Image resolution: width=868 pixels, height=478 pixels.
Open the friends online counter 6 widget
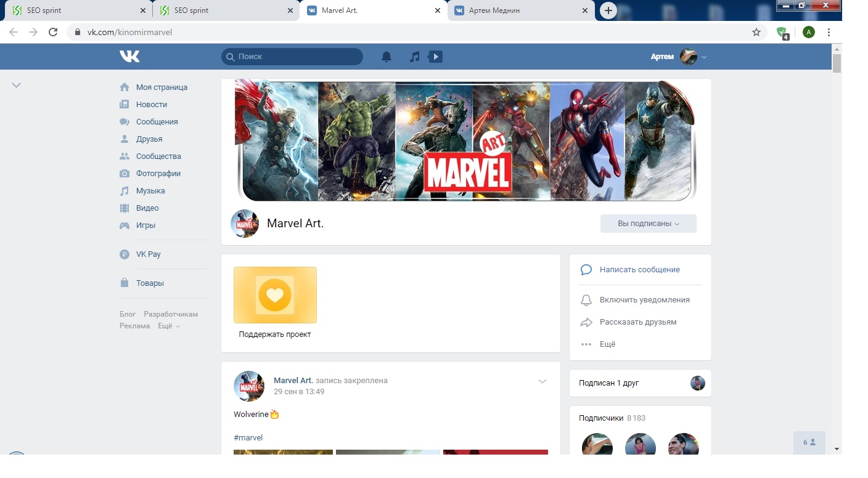[x=809, y=442]
